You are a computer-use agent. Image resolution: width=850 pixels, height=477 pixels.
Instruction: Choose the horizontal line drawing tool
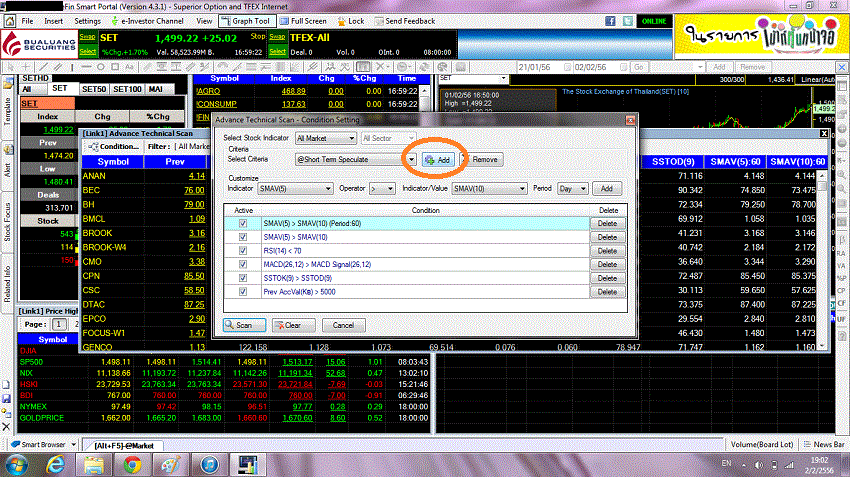[86, 67]
